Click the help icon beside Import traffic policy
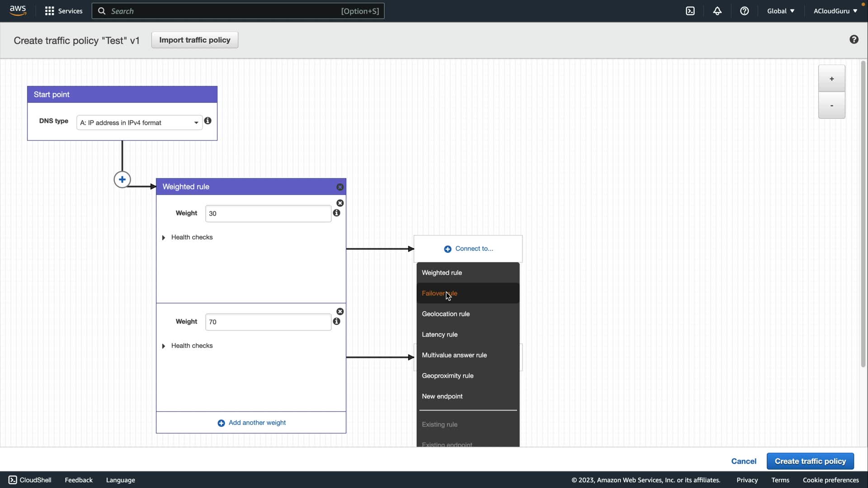This screenshot has width=868, height=488. pyautogui.click(x=854, y=40)
